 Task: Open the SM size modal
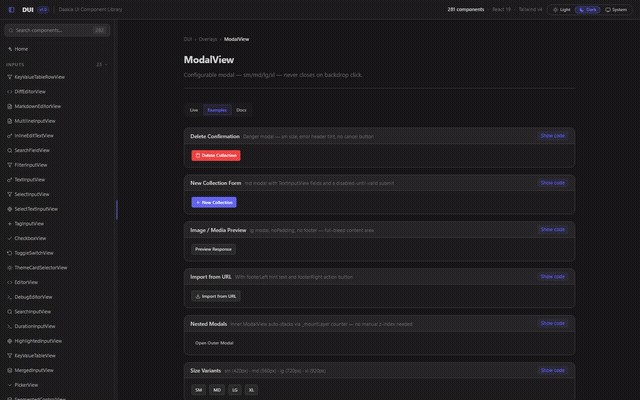pos(199,390)
